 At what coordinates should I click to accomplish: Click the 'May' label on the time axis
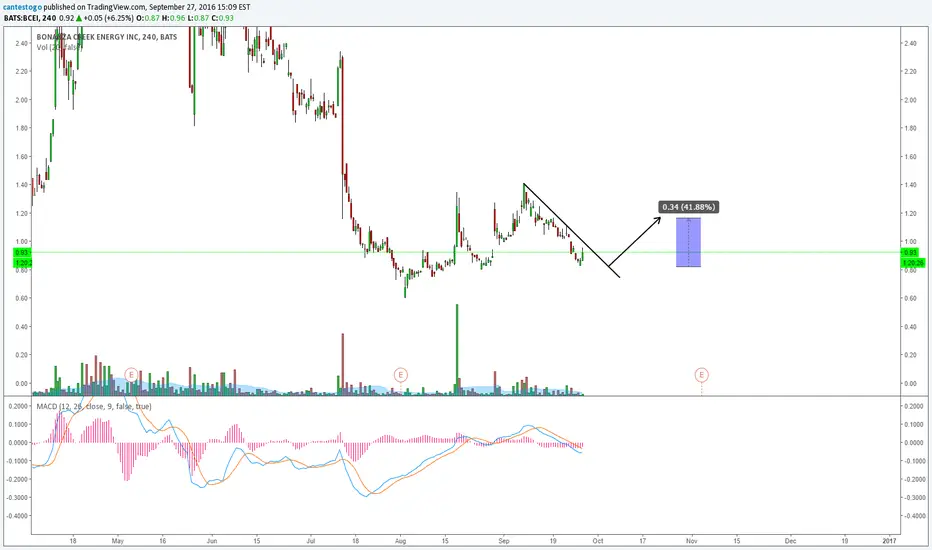pos(117,541)
